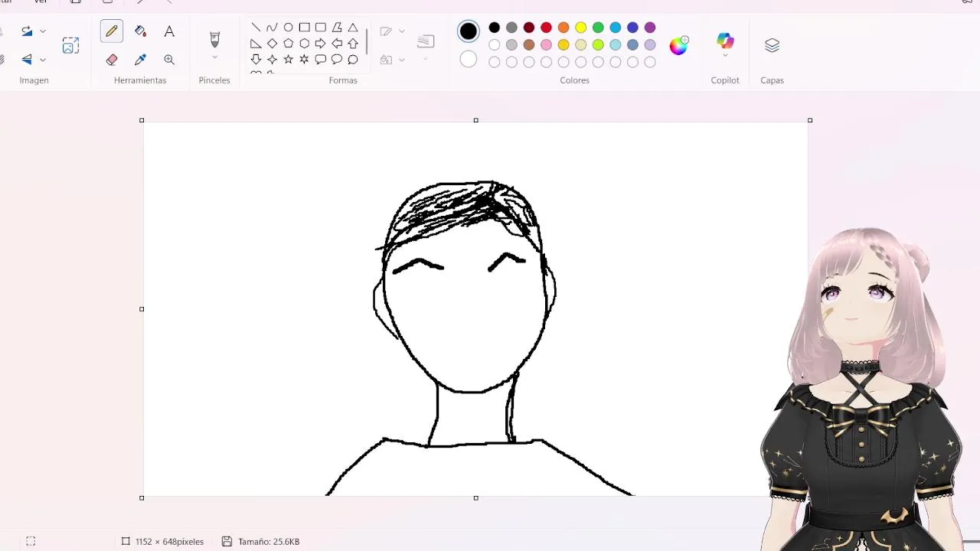Choose the Right triangle shape
The width and height of the screenshot is (980, 551).
(256, 44)
